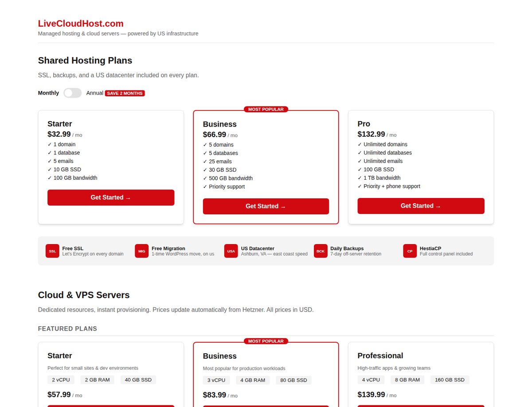532x407 pixels.
Task: Click the Daily Backups feature title
Action: pos(347,249)
